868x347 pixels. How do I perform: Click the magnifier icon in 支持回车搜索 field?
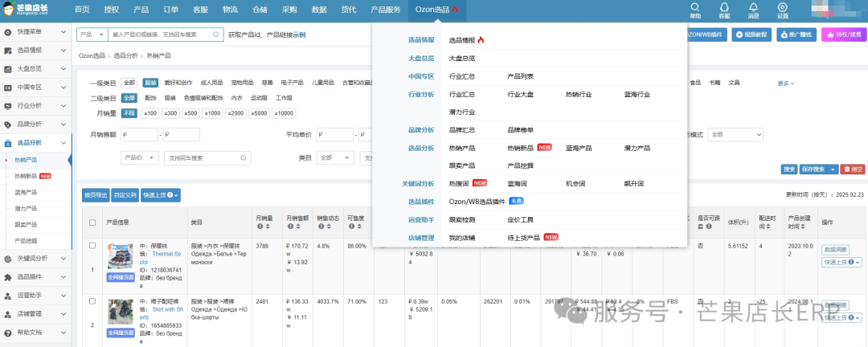243,157
